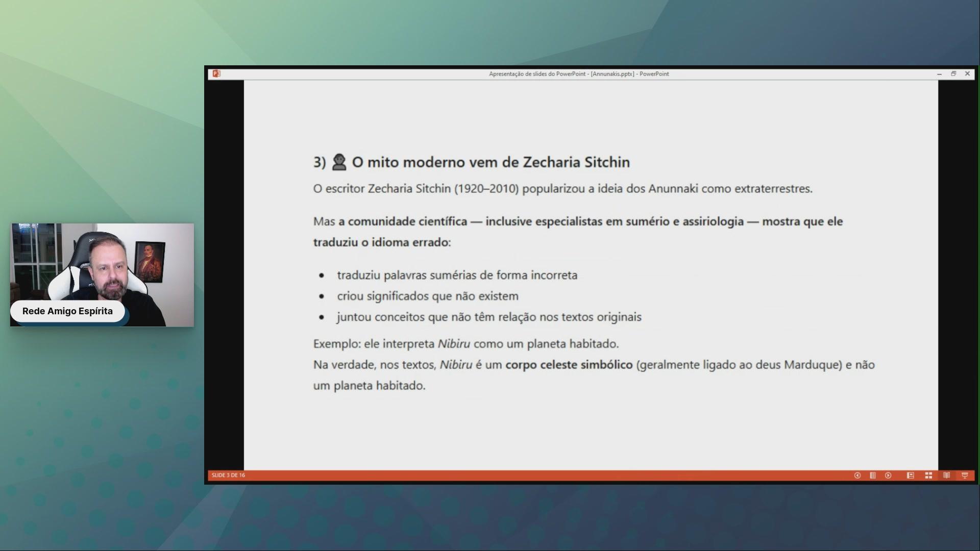980x551 pixels.
Task: Close the PowerPoint window
Action: click(x=967, y=73)
